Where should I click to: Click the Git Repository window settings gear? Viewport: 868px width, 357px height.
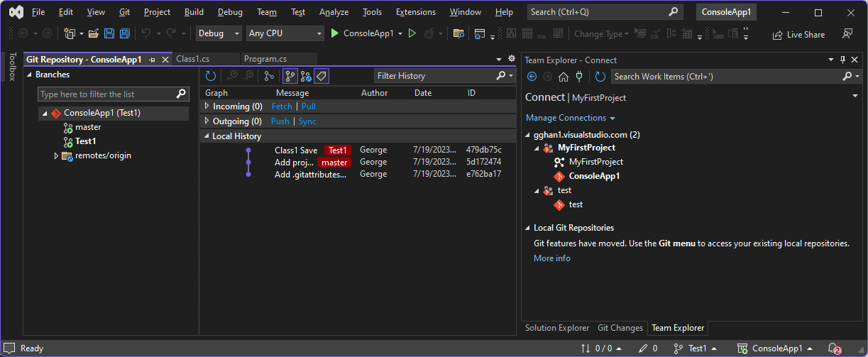[x=512, y=58]
